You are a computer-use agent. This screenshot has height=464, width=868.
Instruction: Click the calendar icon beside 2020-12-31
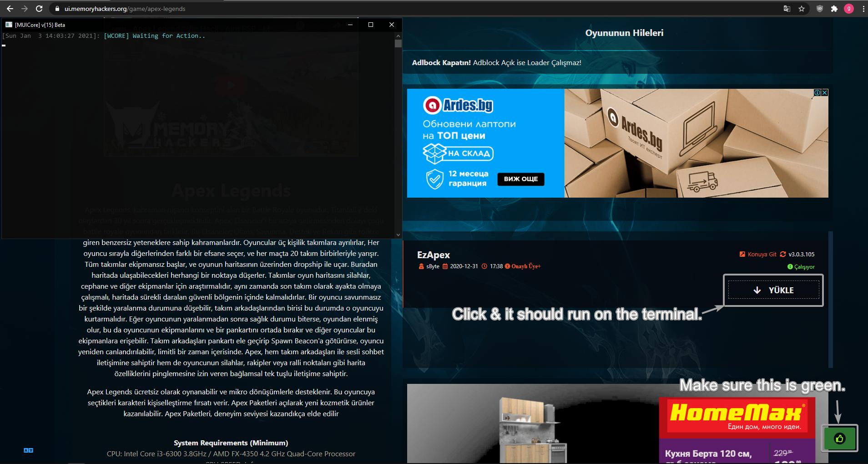pos(445,266)
